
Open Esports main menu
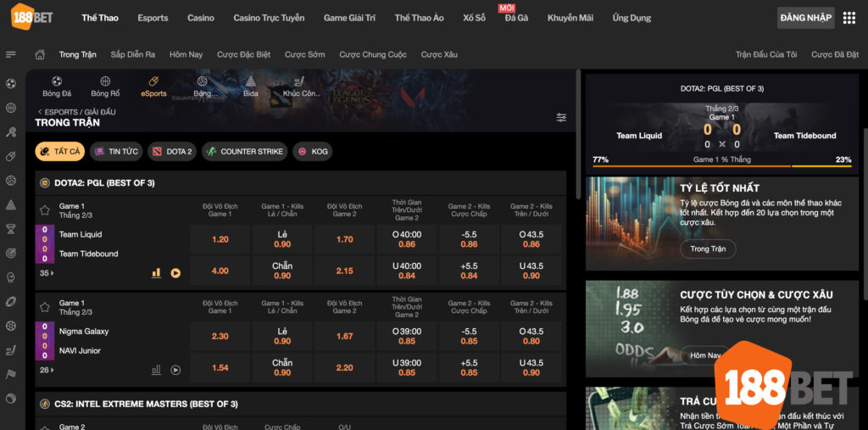coord(153,18)
